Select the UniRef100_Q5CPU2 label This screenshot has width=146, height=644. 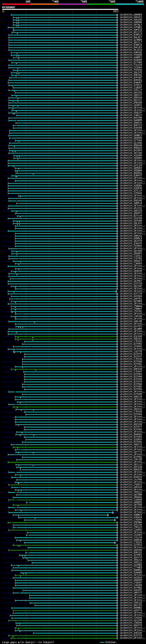point(131,409)
